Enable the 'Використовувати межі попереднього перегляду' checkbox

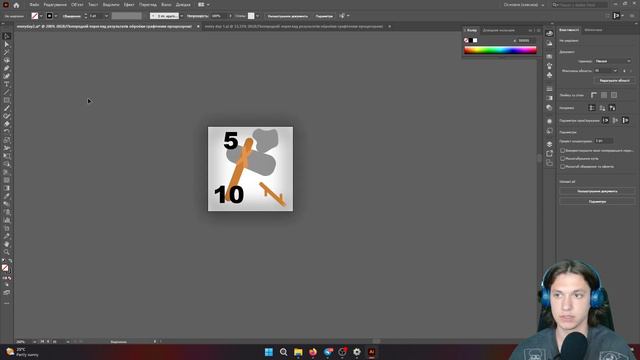click(x=562, y=151)
